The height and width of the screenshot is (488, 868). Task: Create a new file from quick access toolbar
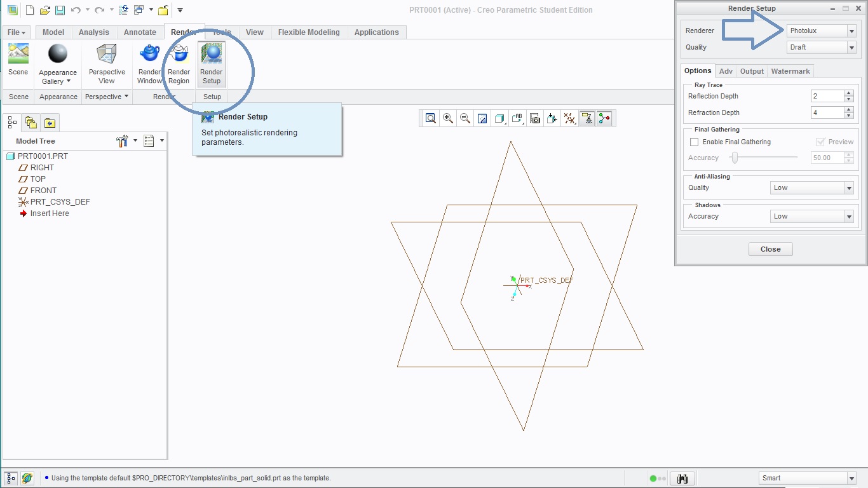[x=29, y=10]
